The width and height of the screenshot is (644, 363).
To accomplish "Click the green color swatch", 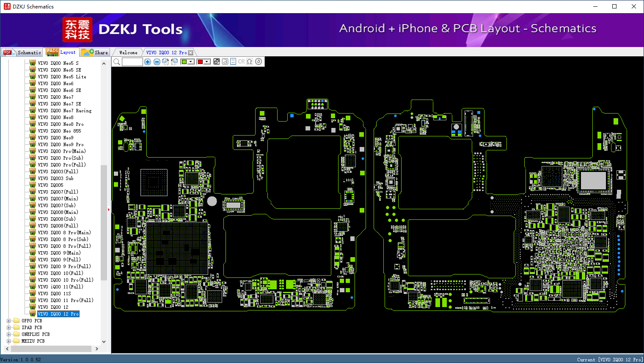I will (184, 62).
